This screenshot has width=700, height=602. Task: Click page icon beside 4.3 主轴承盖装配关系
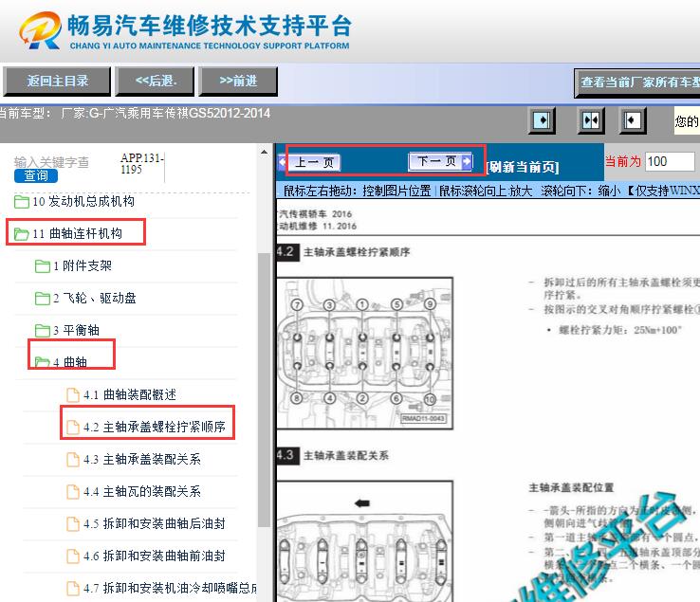(x=73, y=460)
